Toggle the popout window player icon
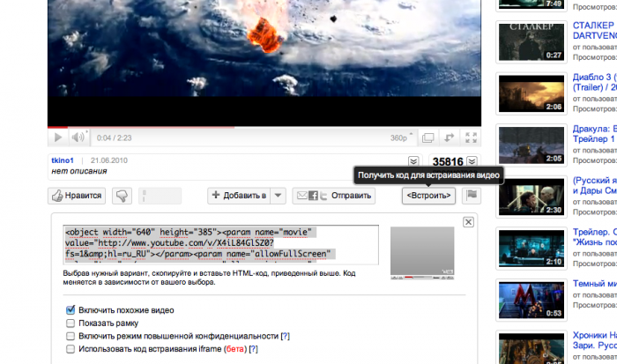Viewport: 617px width, 364px height. 427,137
